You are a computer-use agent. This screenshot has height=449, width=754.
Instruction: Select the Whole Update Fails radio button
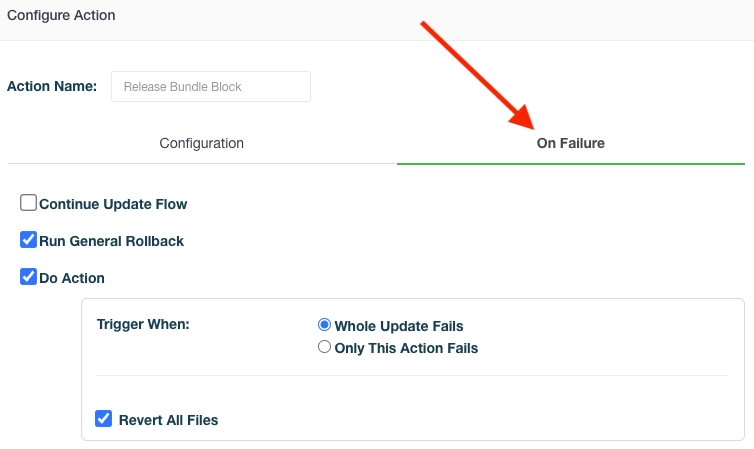[x=324, y=325]
